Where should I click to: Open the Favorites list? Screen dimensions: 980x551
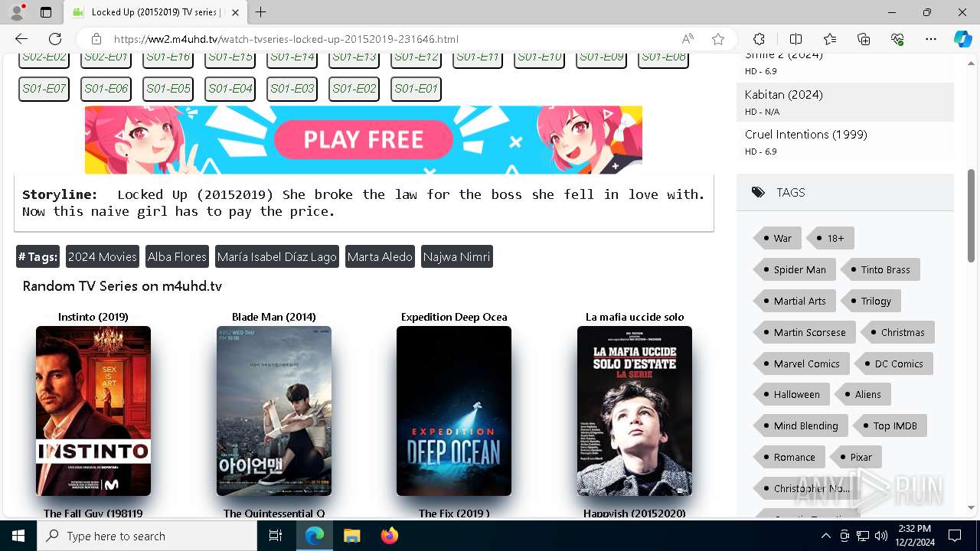click(830, 39)
